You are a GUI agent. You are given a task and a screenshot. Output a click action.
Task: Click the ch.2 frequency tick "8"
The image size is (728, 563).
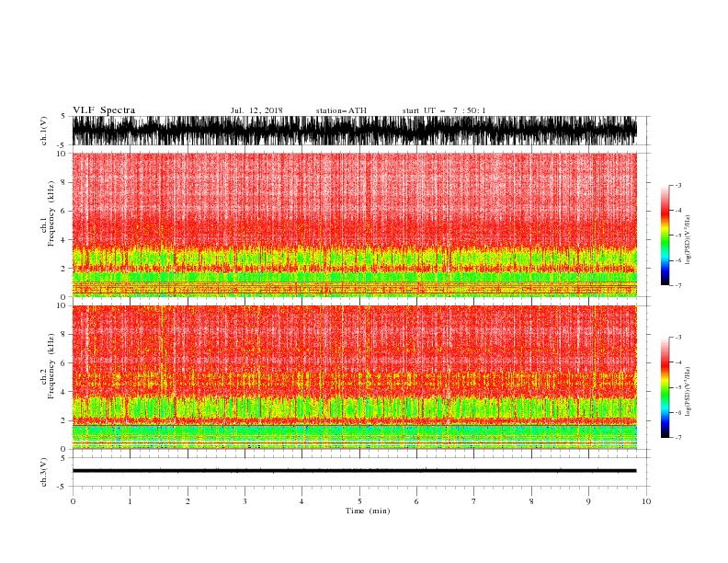(63, 335)
